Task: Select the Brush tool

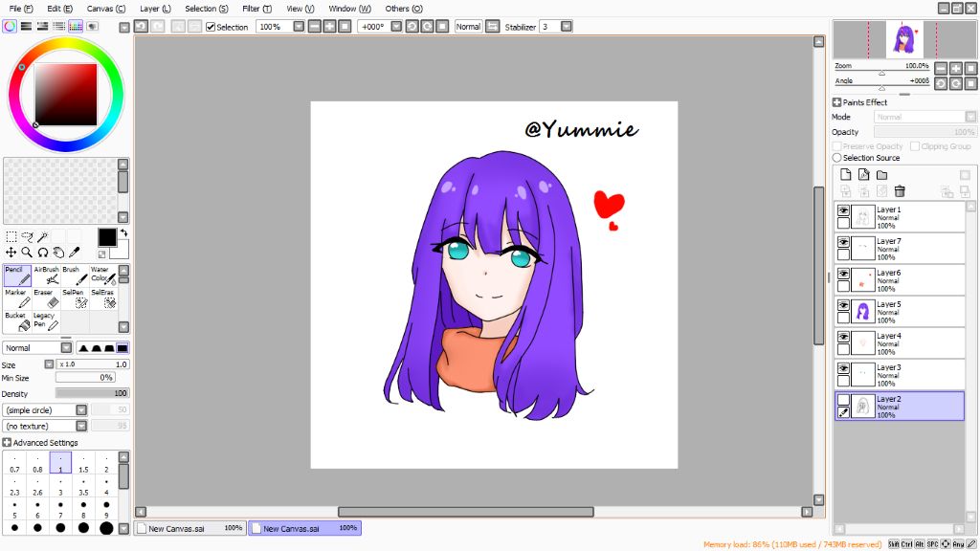Action: [x=75, y=275]
